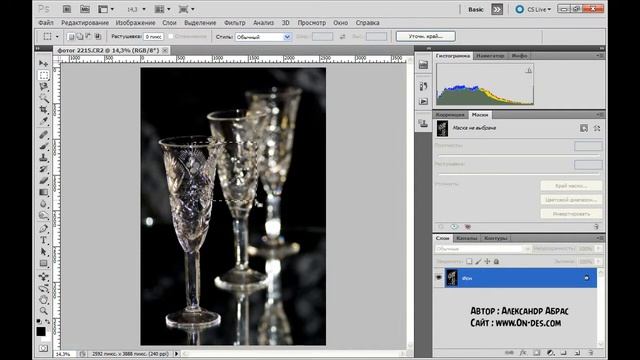This screenshot has height=360, width=640.
Task: Select the Basic workspace button
Action: point(476,9)
